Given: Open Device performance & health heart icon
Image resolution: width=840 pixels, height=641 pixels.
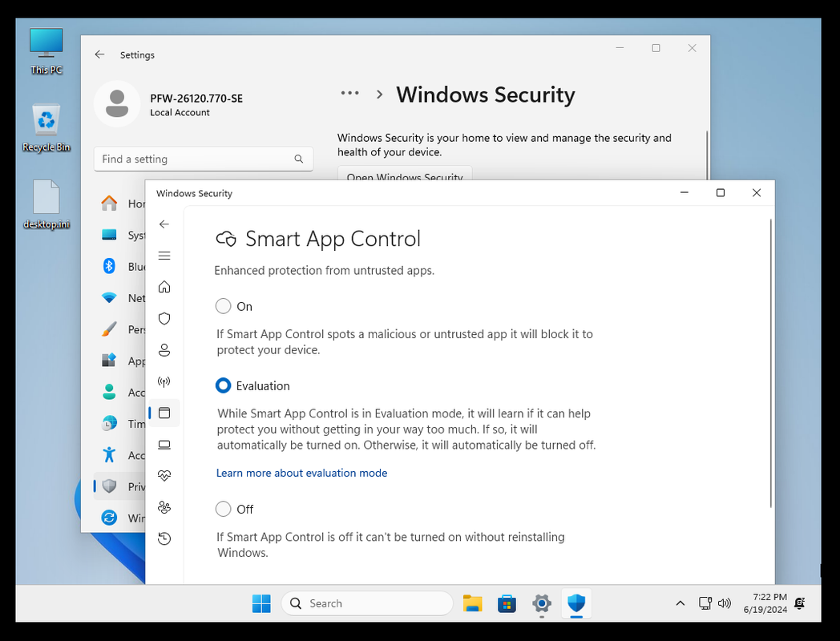Looking at the screenshot, I should (x=164, y=475).
